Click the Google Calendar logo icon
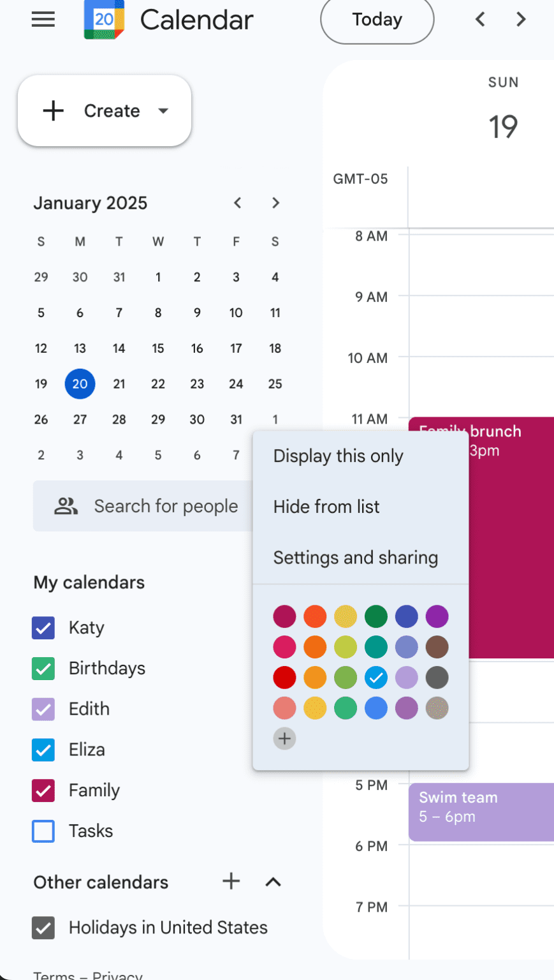Viewport: 554px width, 980px height. 104,19
